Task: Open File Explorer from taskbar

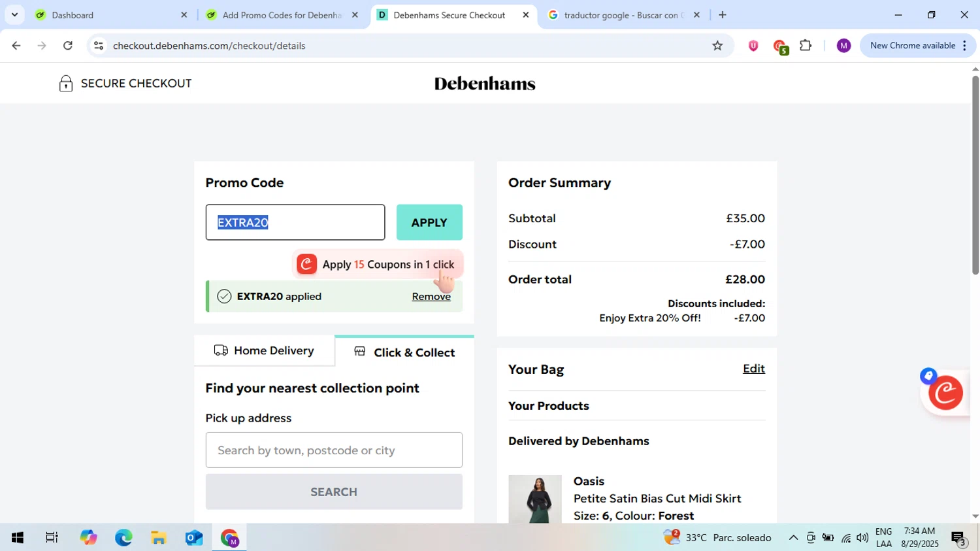Action: (x=159, y=538)
